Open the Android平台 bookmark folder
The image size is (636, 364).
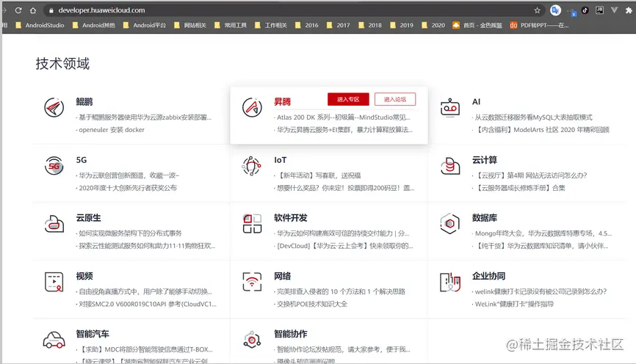pyautogui.click(x=145, y=25)
